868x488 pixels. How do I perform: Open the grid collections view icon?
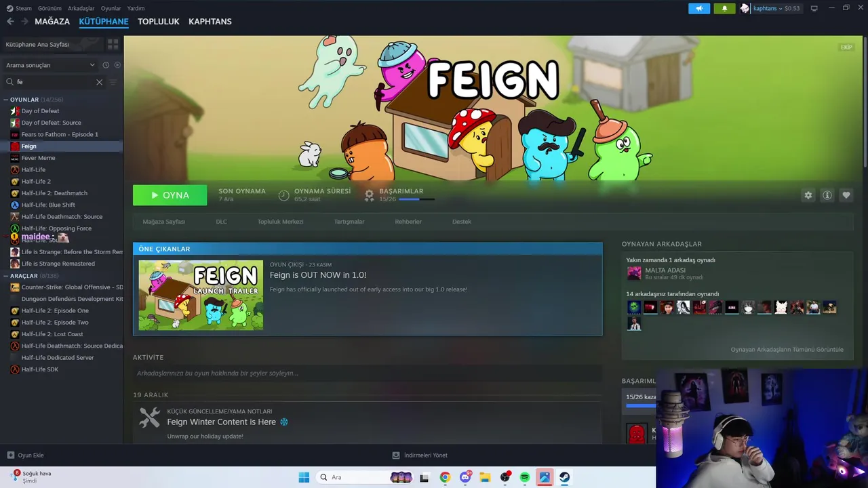[113, 44]
